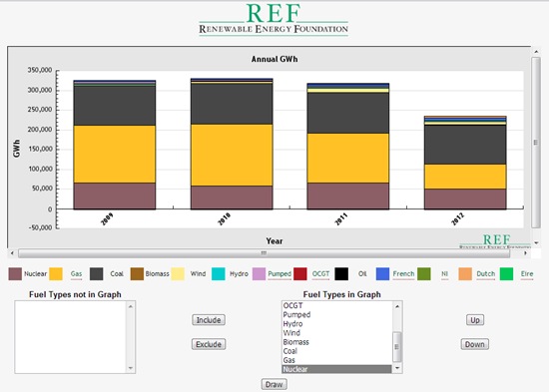The height and width of the screenshot is (392, 549).
Task: Click Fuel Types in Graph list scroll-down arrow
Action: tap(397, 368)
